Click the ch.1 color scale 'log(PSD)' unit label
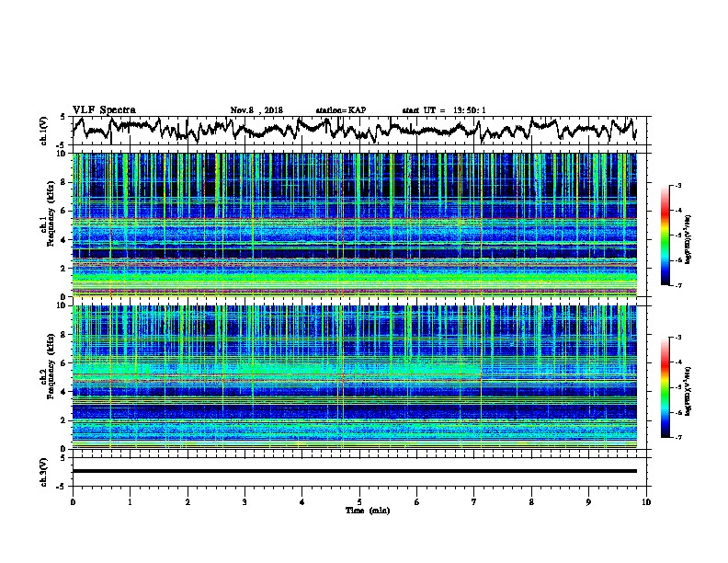The height and width of the screenshot is (563, 728). 688,239
